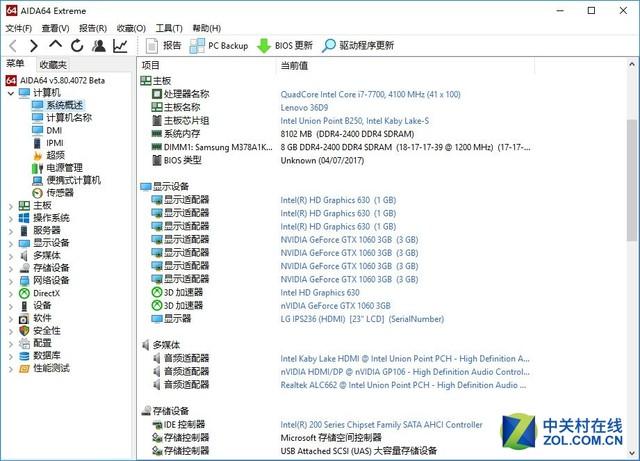Open the 文件(F) menu

click(x=19, y=28)
